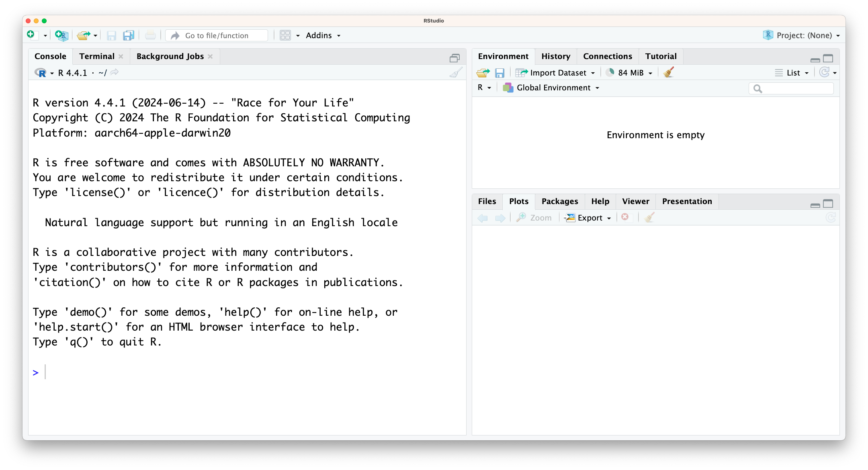This screenshot has width=868, height=470.
Task: Click the Open File folder icon
Action: 84,35
